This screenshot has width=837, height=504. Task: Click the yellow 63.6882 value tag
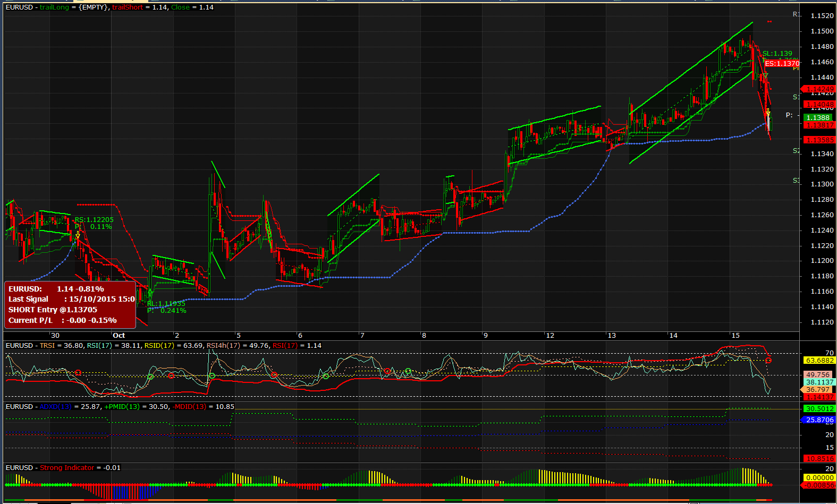pyautogui.click(x=820, y=361)
